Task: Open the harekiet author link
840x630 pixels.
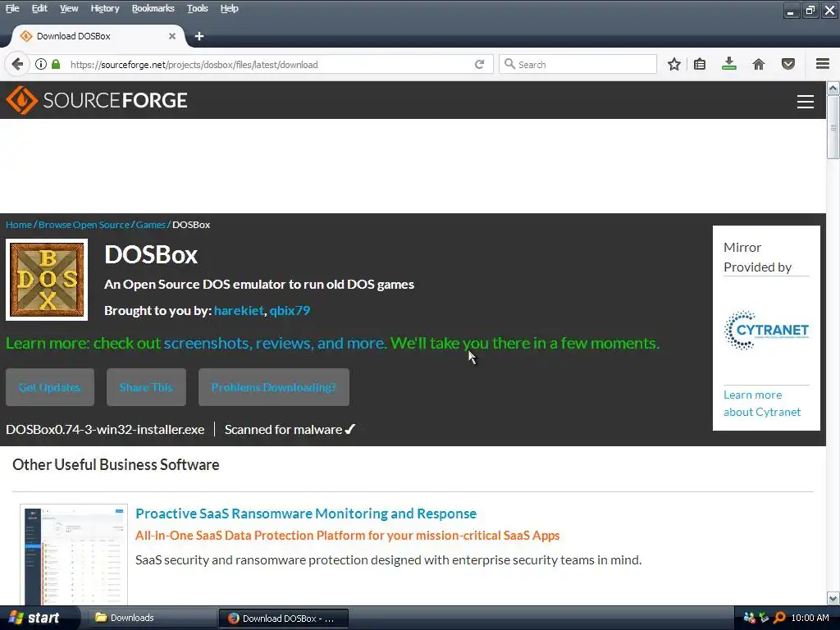Action: tap(239, 310)
